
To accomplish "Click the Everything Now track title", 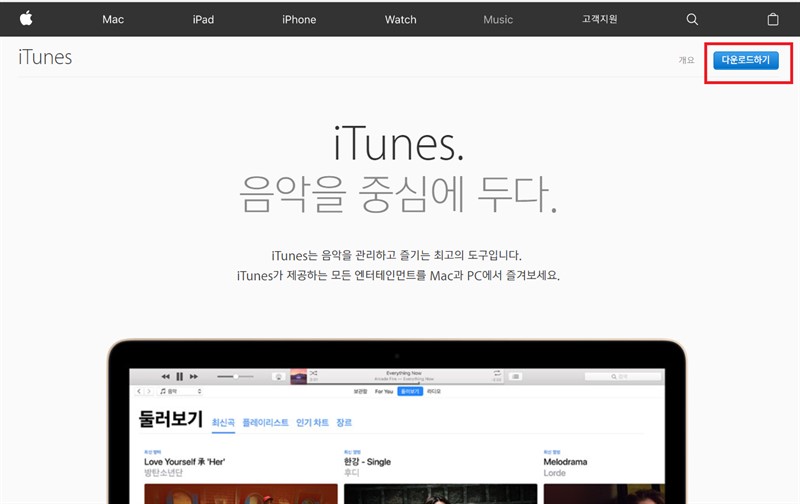I will (404, 373).
